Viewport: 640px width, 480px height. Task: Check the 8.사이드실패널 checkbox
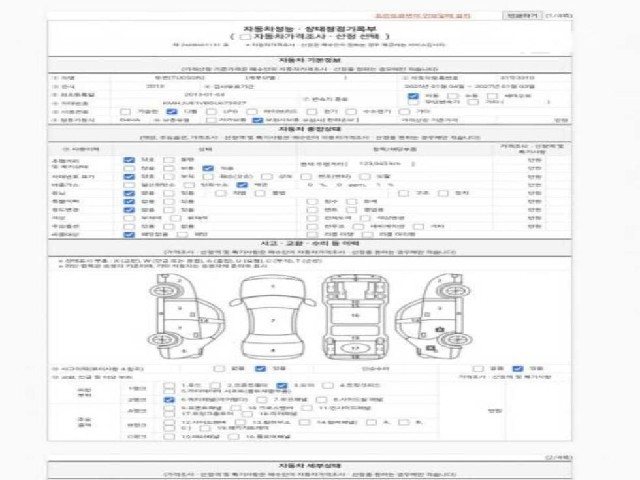322,400
